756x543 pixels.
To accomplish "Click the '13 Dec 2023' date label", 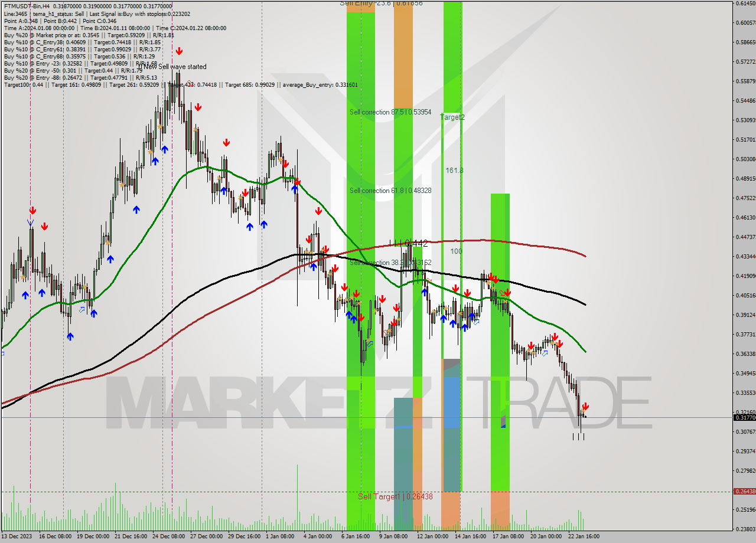I will click(17, 537).
